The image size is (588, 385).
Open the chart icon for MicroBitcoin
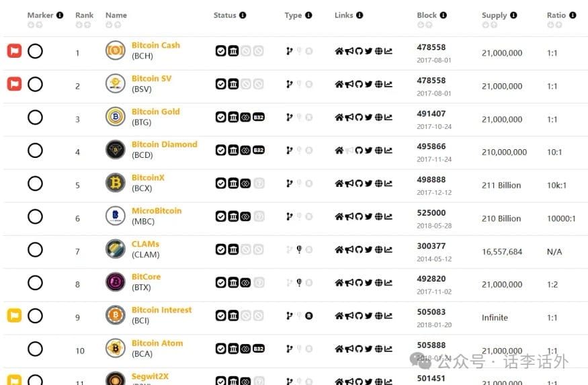tap(388, 216)
